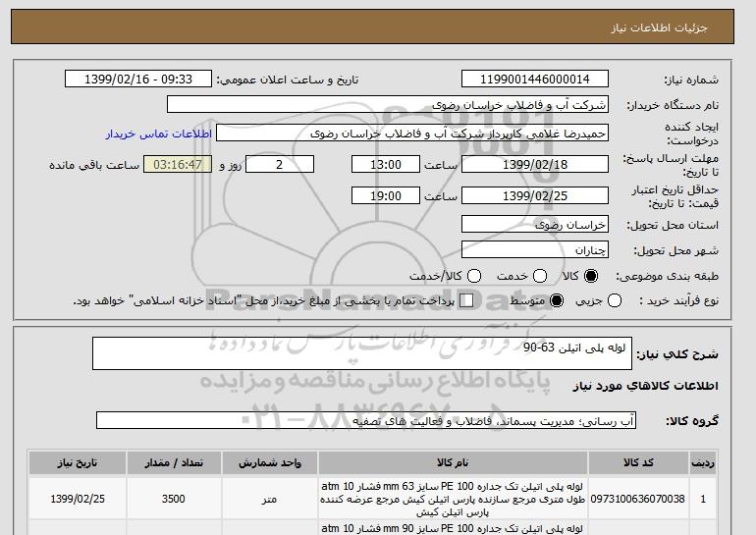Click the نام کالا column header
The height and width of the screenshot is (535, 756).
(x=453, y=463)
